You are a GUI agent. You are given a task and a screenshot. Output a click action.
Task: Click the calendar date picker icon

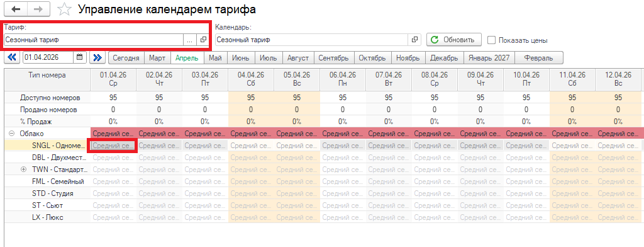pyautogui.click(x=80, y=57)
